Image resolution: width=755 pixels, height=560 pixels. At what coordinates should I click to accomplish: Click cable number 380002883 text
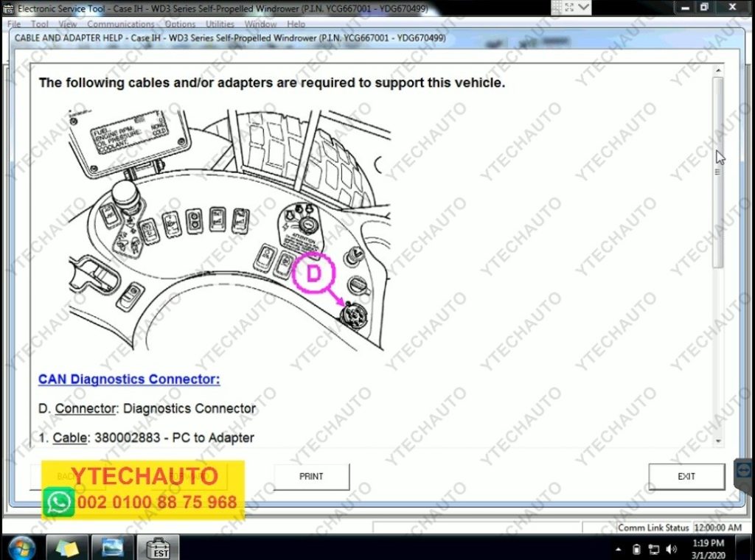(x=127, y=438)
